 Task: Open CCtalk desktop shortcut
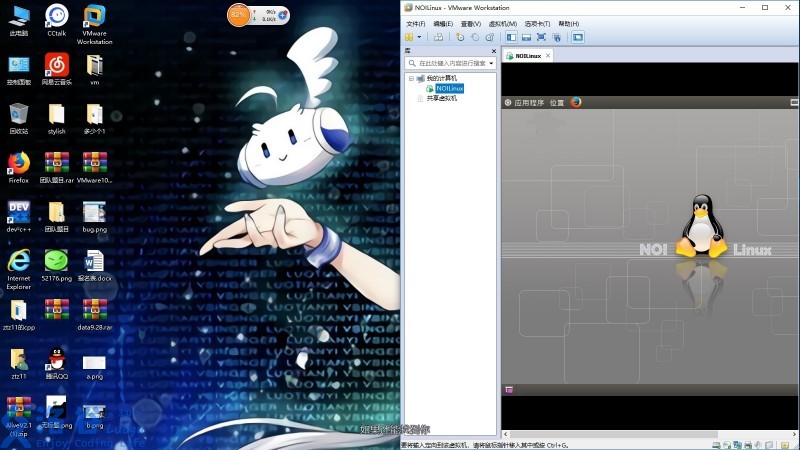click(x=57, y=20)
